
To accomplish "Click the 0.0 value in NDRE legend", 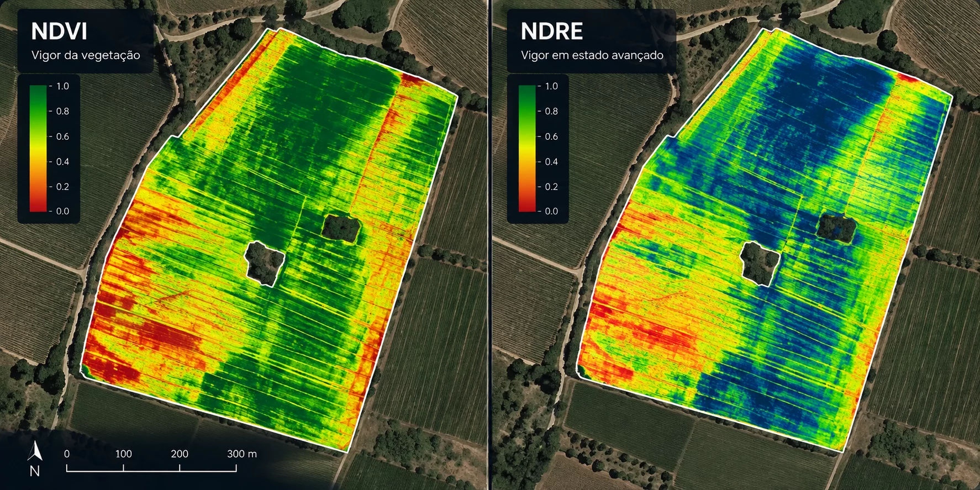I will [x=551, y=211].
